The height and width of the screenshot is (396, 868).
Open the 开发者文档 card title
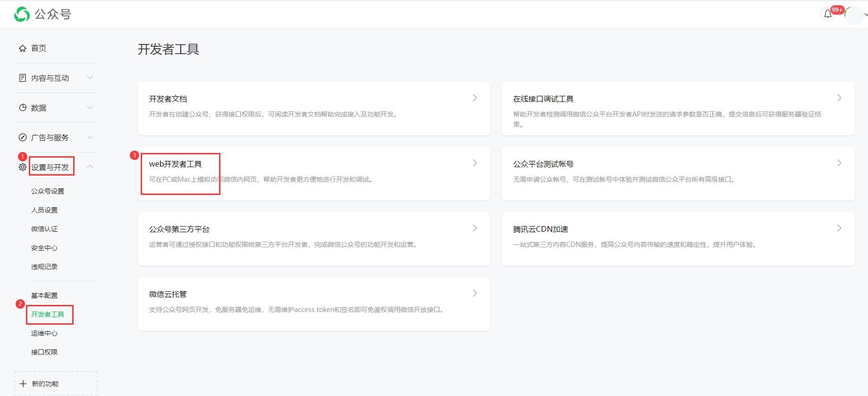point(168,99)
